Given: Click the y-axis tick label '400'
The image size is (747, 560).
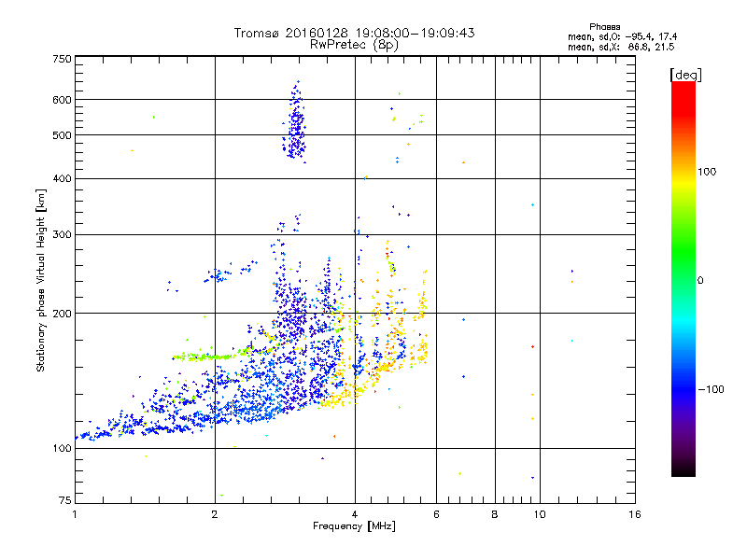Looking at the screenshot, I should coord(62,178).
